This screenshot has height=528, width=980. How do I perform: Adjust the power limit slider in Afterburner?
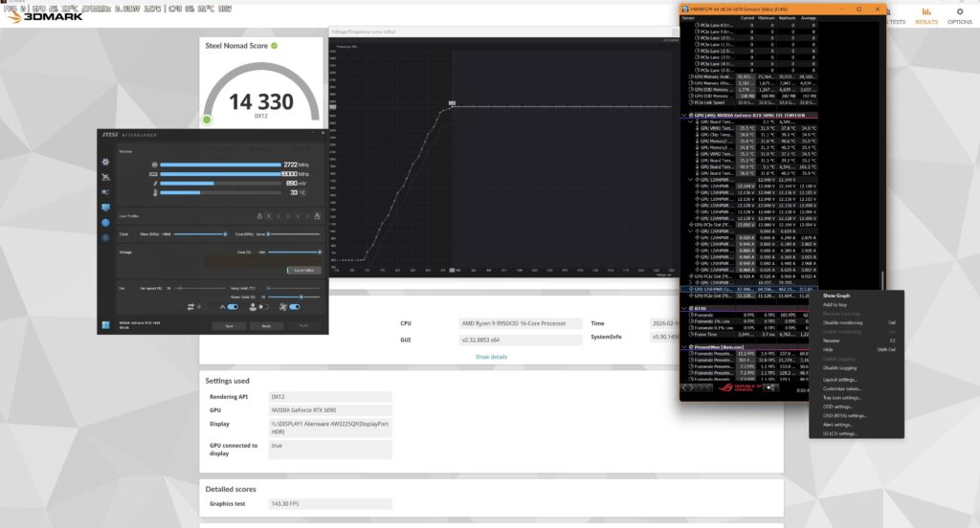[x=294, y=297]
